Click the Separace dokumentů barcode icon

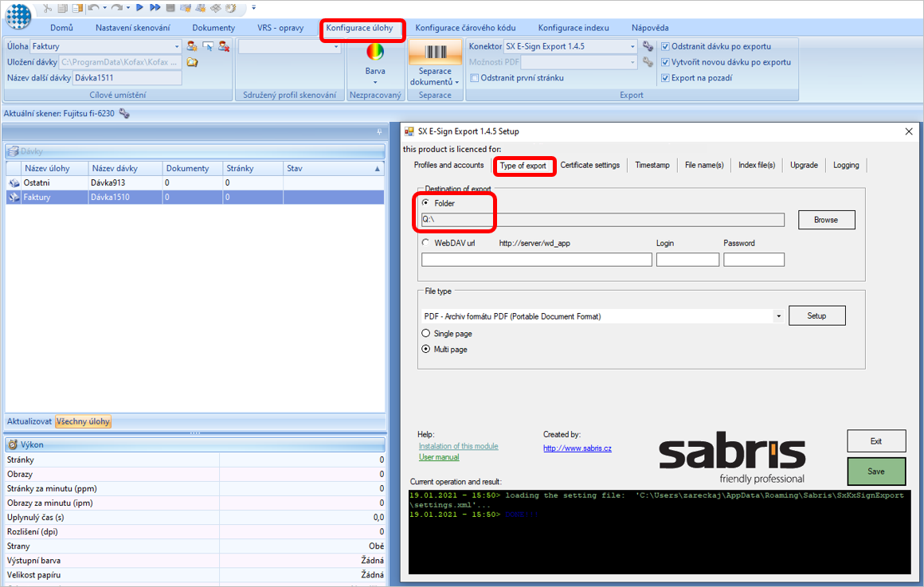point(436,53)
